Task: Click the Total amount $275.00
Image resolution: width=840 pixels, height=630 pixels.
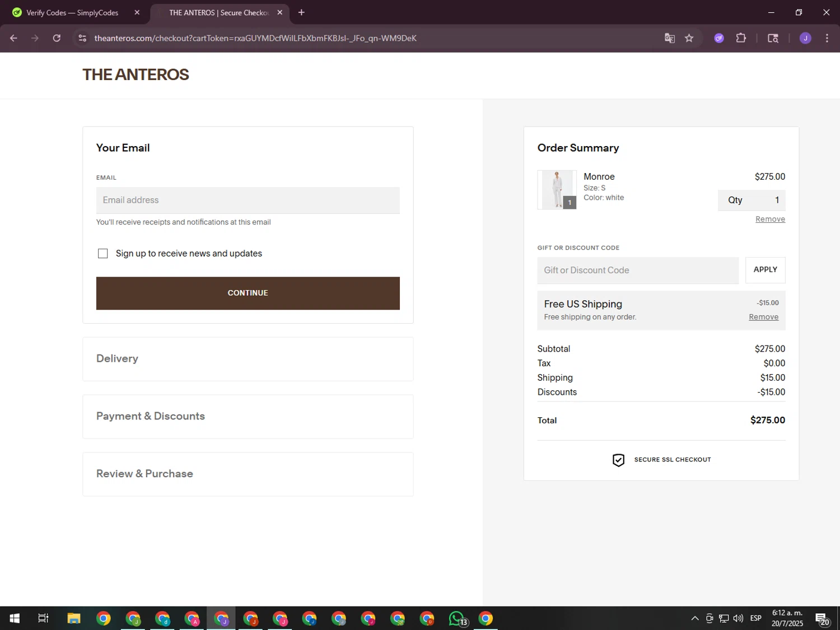Action: 768,420
